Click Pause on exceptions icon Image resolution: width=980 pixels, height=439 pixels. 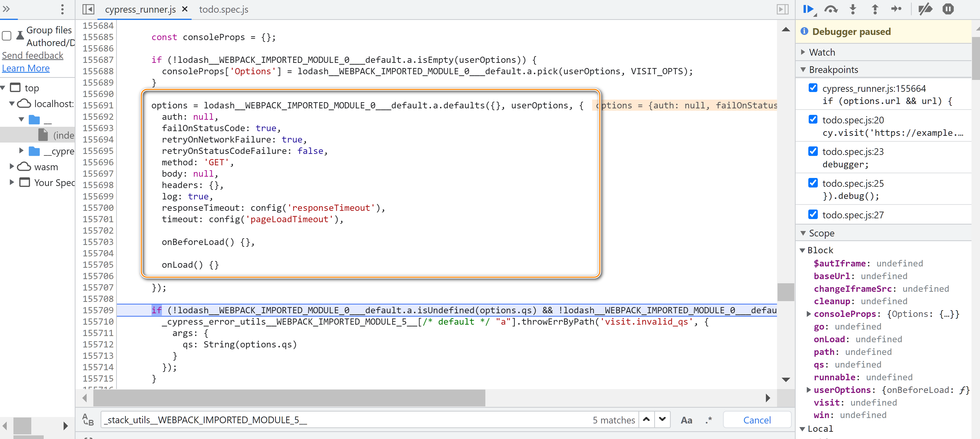948,9
